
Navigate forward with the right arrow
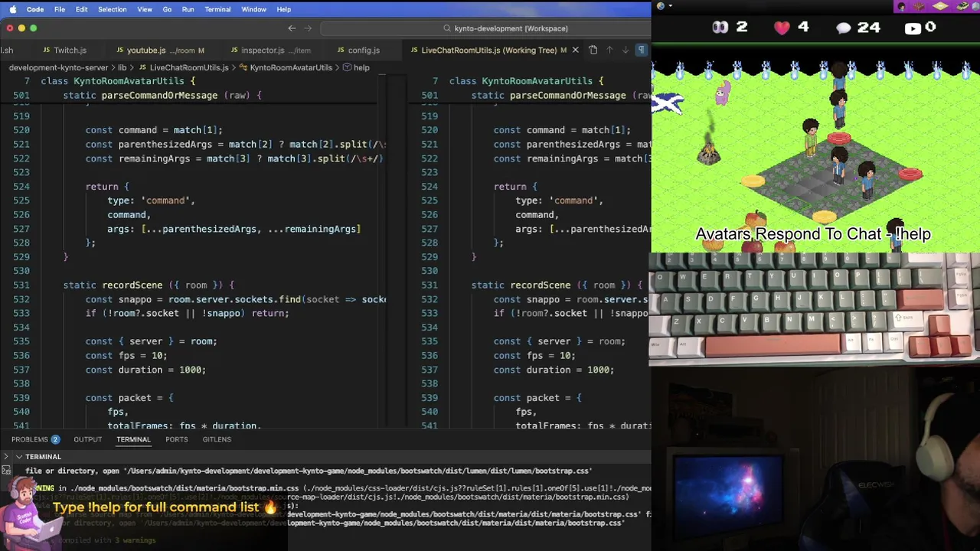(309, 28)
